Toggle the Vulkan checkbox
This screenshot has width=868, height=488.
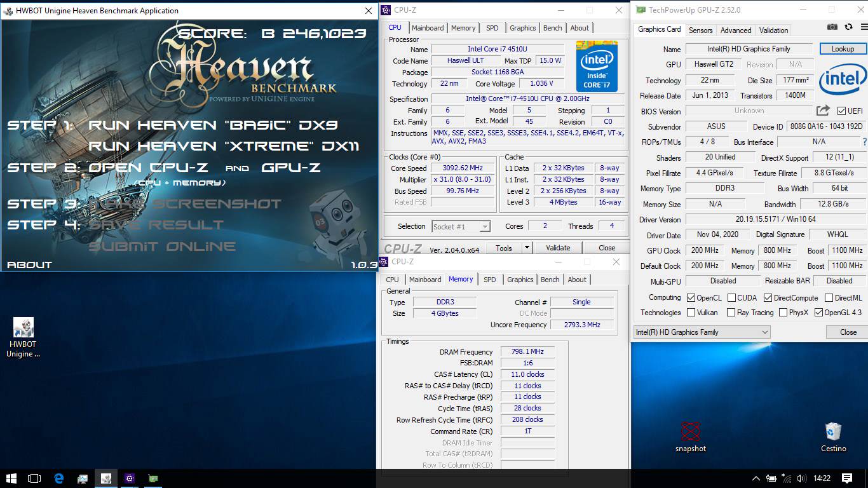click(x=691, y=313)
